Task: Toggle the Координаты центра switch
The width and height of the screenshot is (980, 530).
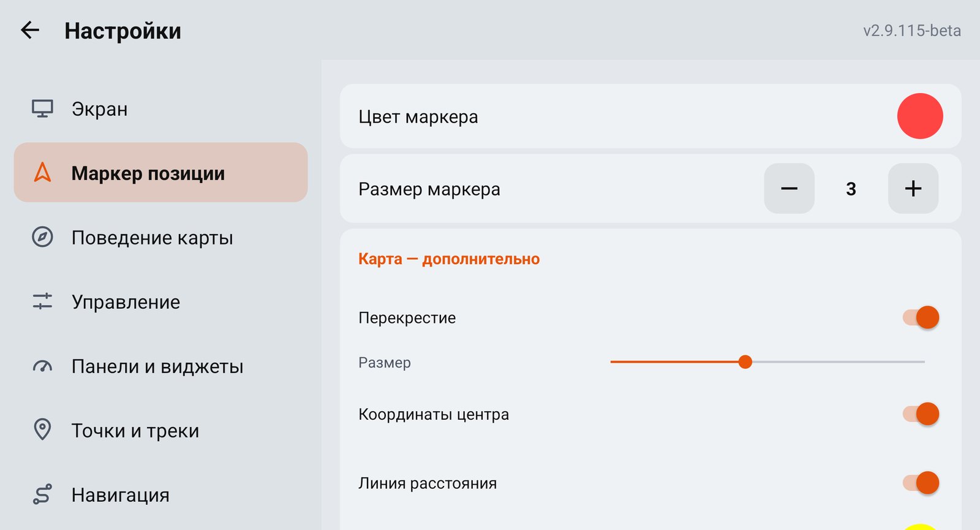Action: coord(921,414)
